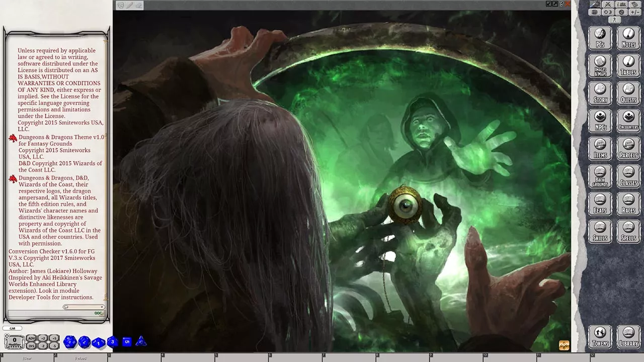Roll the blue d12 die
The width and height of the screenshot is (644, 362).
(84, 342)
